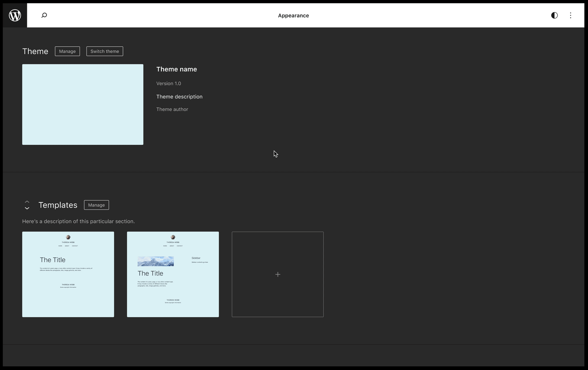
Task: Click the WordPress logo
Action: 15,15
